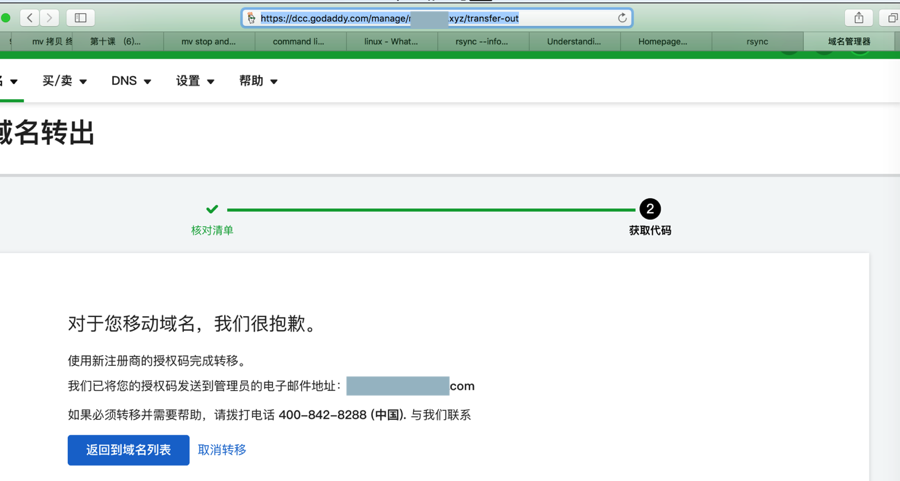This screenshot has width=900, height=481.
Task: Click the 获取代码 step label
Action: tap(650, 231)
